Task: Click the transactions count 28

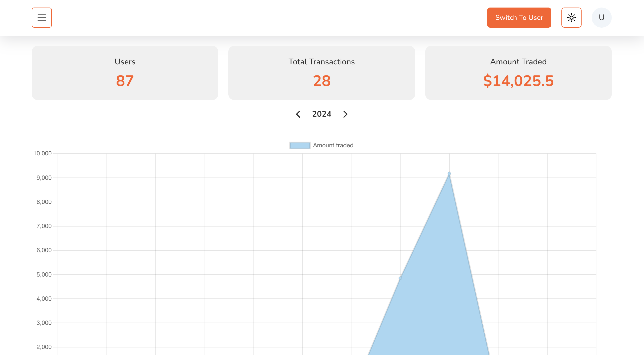Action: [x=321, y=81]
